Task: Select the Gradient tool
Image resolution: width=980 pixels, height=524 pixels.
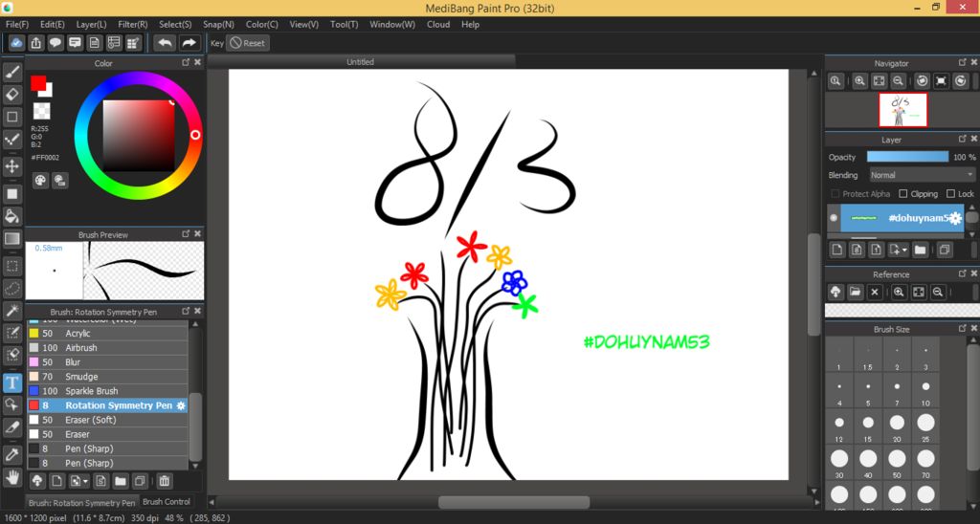Action: [11, 239]
